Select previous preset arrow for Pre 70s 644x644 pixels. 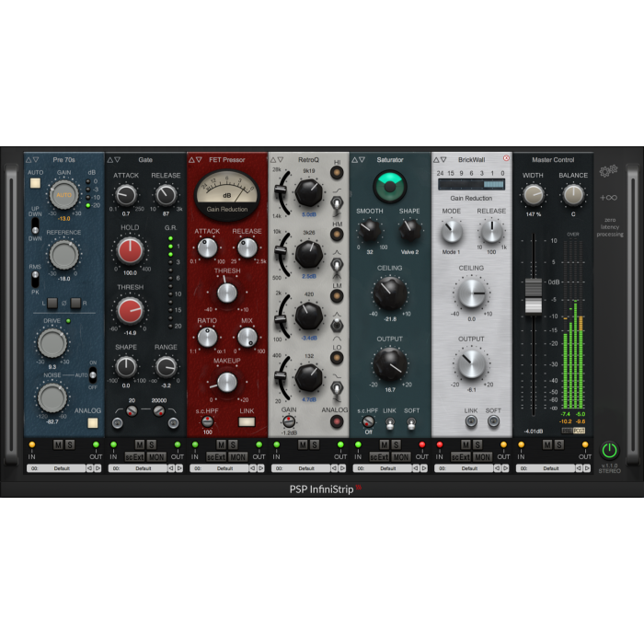[x=89, y=467]
